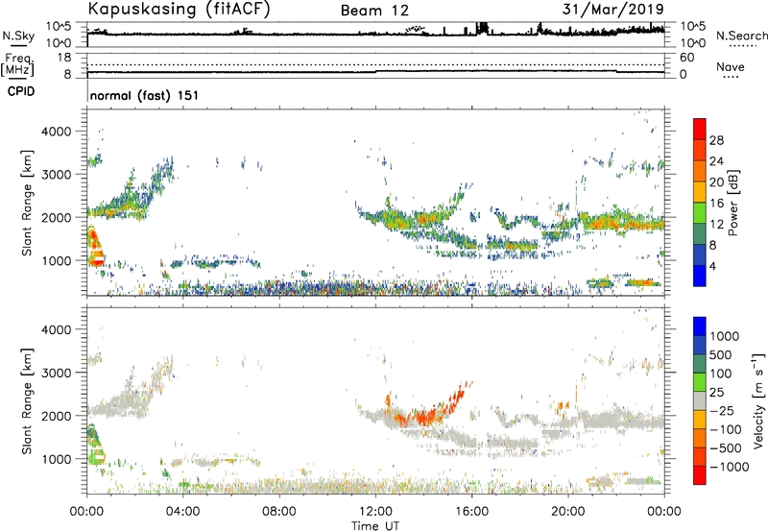Click the '60' label on the Nave axis
Image resolution: width=768 pixels, height=532 pixels.
point(686,58)
